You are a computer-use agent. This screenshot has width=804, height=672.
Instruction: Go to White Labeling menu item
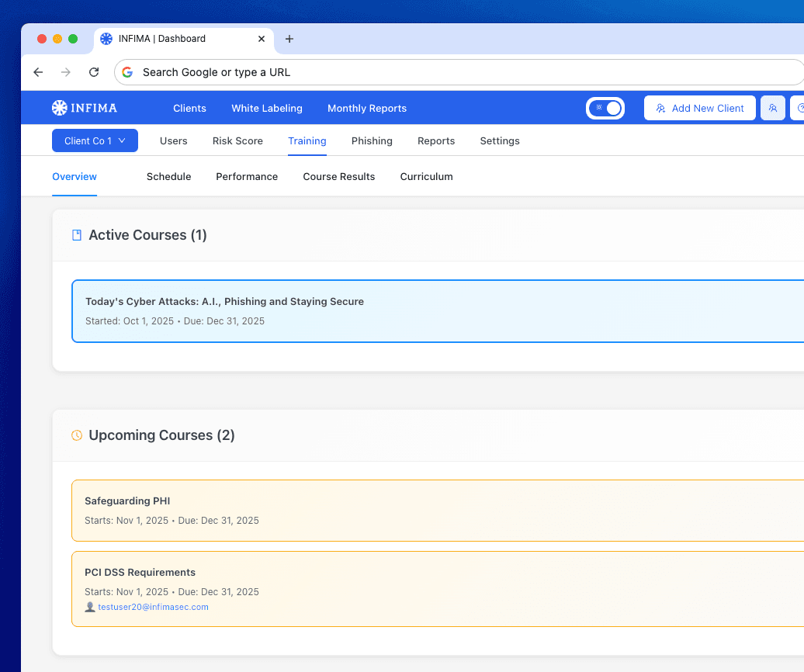point(266,108)
